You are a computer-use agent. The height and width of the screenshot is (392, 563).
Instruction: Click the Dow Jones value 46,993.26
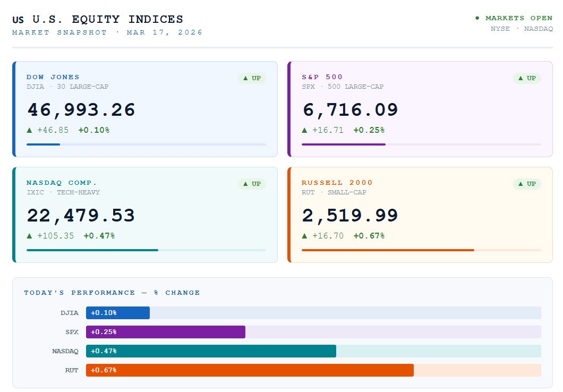(x=81, y=110)
